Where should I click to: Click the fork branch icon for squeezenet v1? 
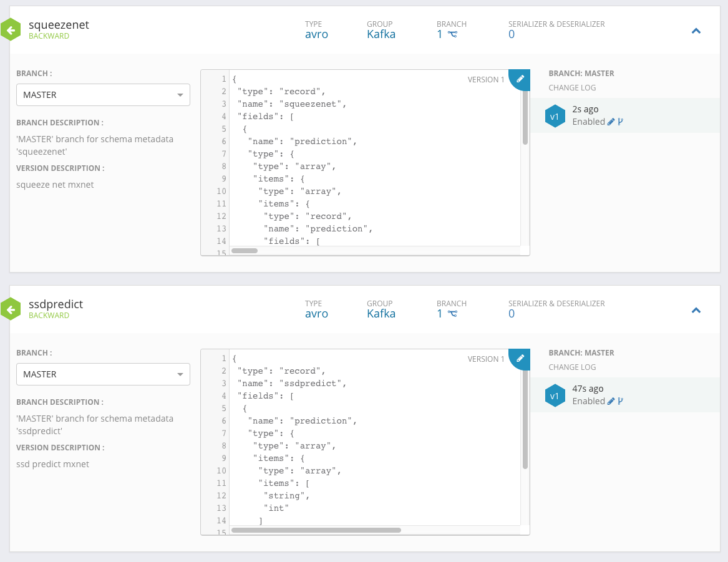(x=621, y=122)
